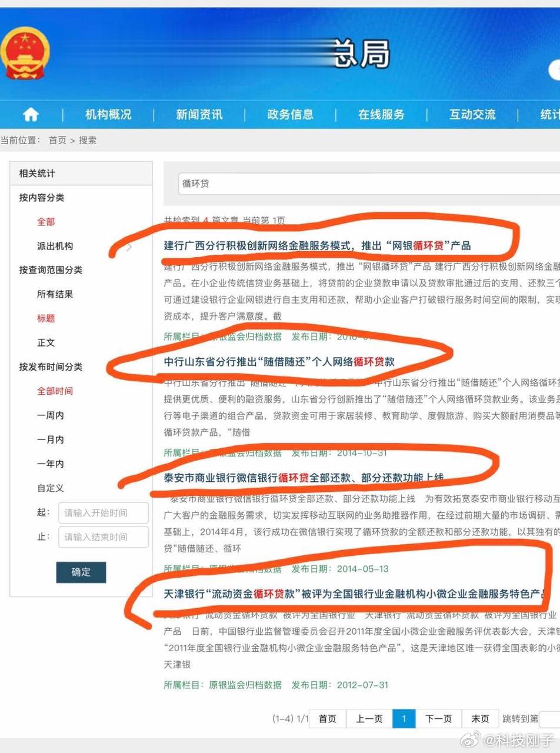Select 派出机构 content filter
Screen dimensions: 560x753
click(x=55, y=246)
